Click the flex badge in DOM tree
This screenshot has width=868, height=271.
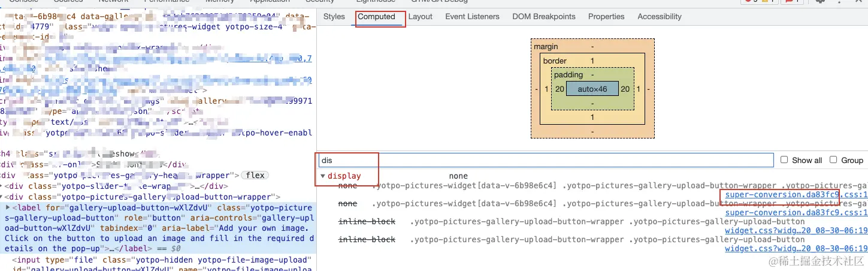254,176
